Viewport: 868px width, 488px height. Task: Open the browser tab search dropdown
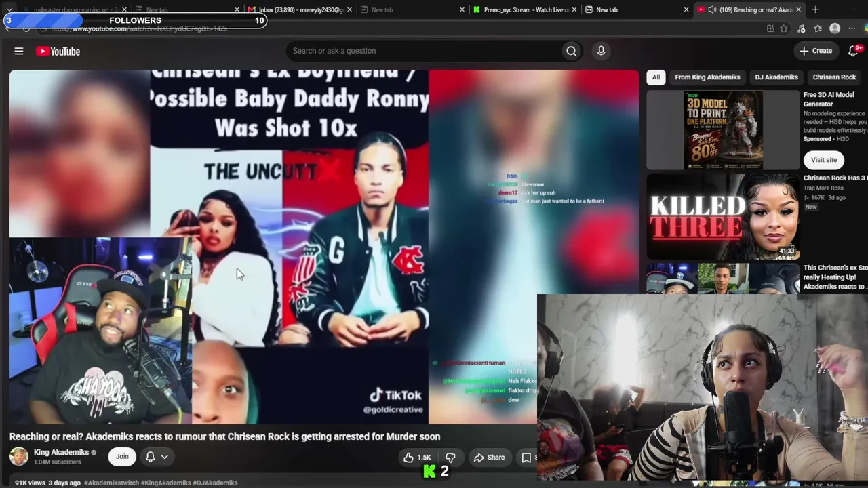click(x=9, y=9)
